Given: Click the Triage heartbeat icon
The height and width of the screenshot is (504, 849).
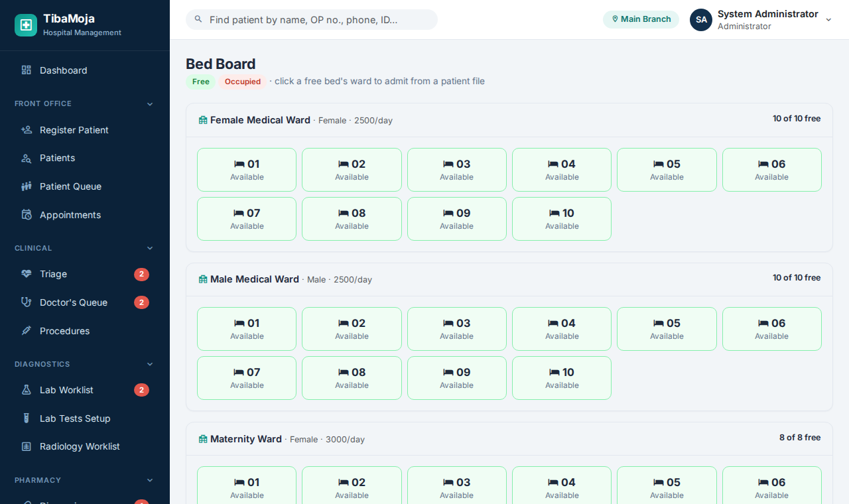Looking at the screenshot, I should pyautogui.click(x=27, y=274).
